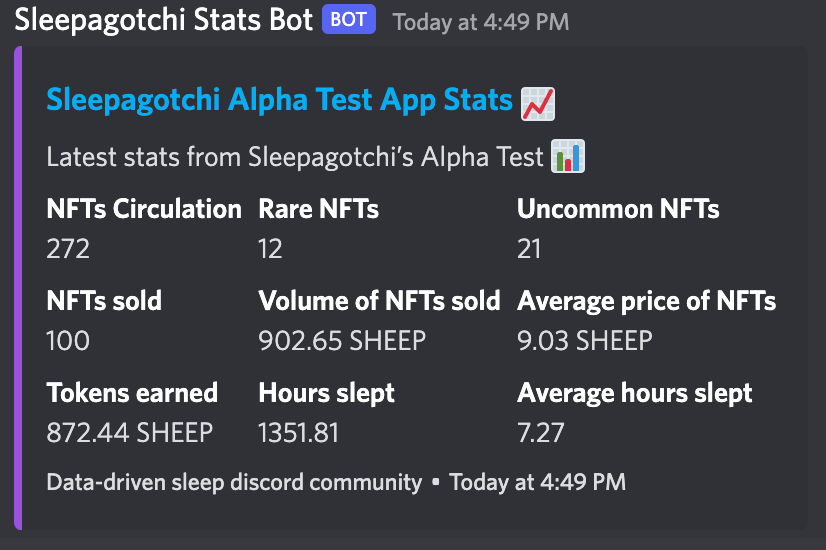Click the NFTs sold value 100

click(x=68, y=340)
